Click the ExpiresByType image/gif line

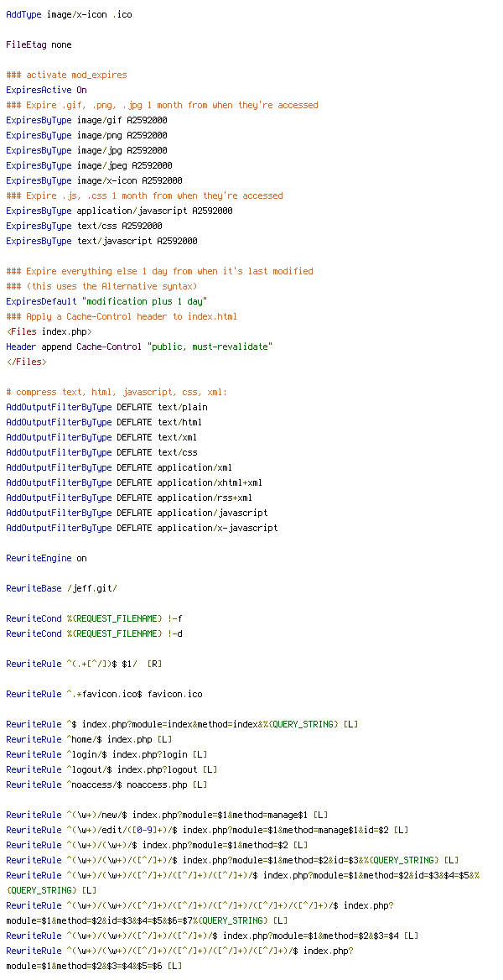coord(86,120)
